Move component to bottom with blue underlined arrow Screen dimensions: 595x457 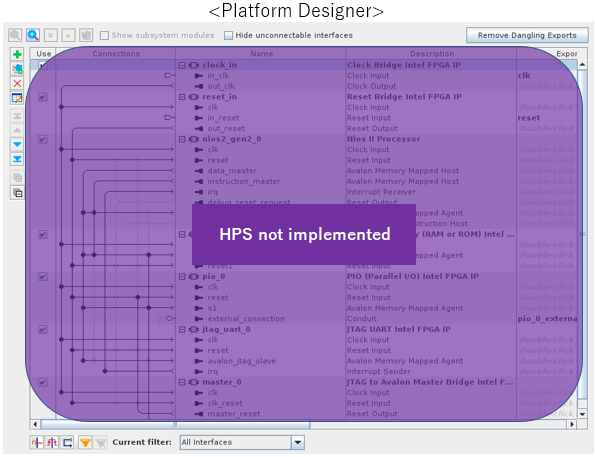(17, 159)
